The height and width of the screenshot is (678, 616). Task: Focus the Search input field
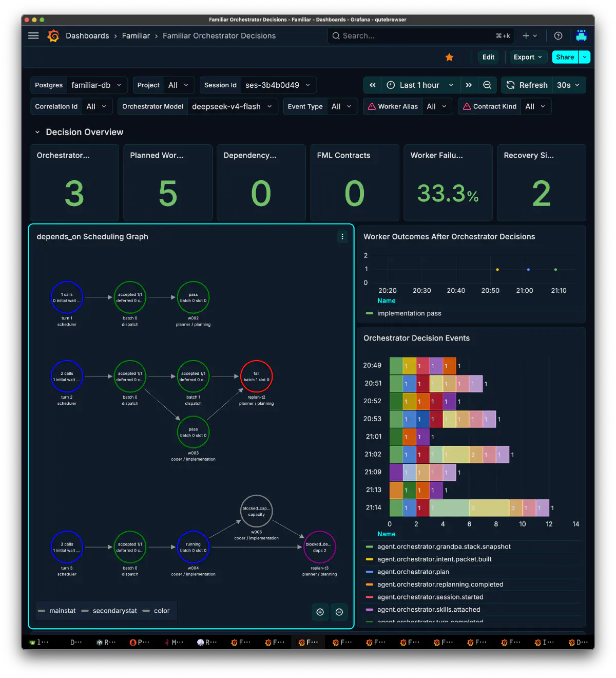(421, 35)
